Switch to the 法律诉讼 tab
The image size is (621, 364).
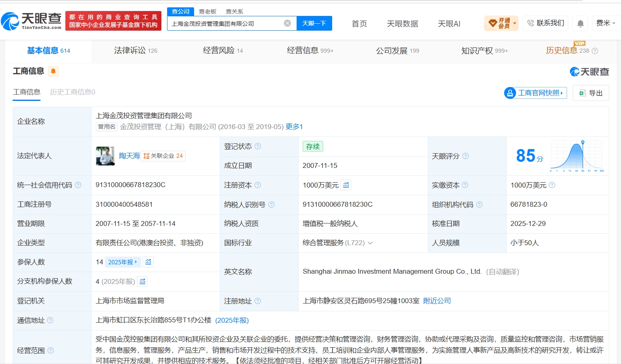[136, 51]
